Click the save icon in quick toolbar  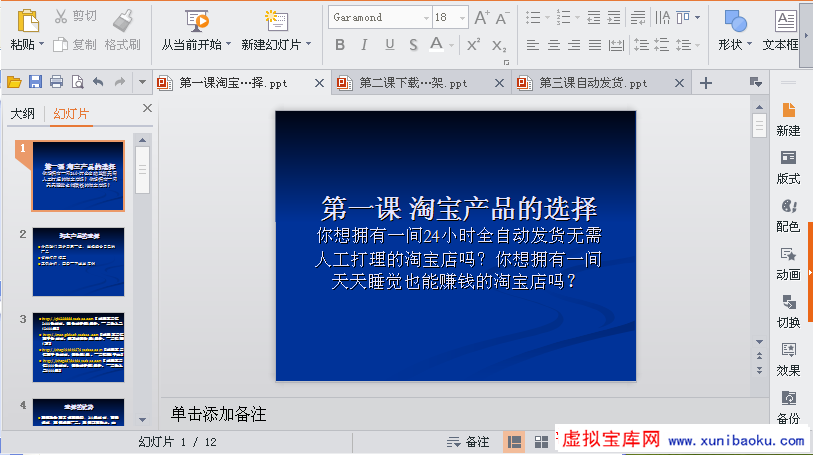[35, 82]
